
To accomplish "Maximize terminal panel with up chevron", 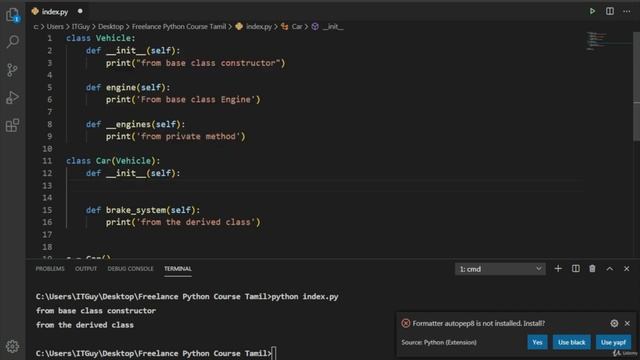I will point(609,269).
